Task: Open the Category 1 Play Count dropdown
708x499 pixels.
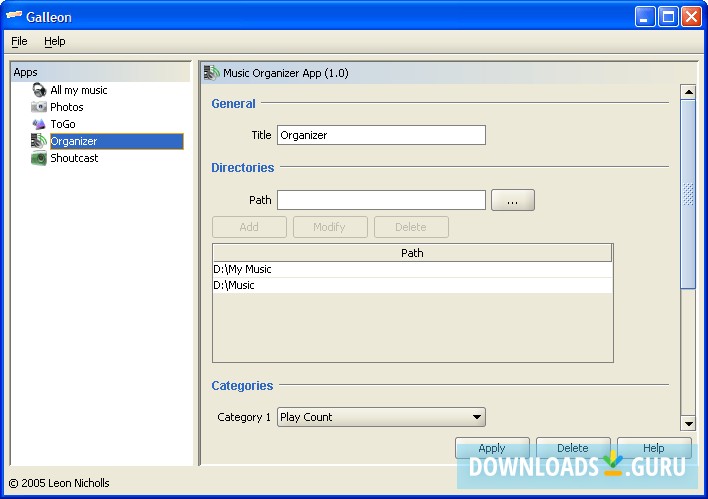Action: pos(381,417)
